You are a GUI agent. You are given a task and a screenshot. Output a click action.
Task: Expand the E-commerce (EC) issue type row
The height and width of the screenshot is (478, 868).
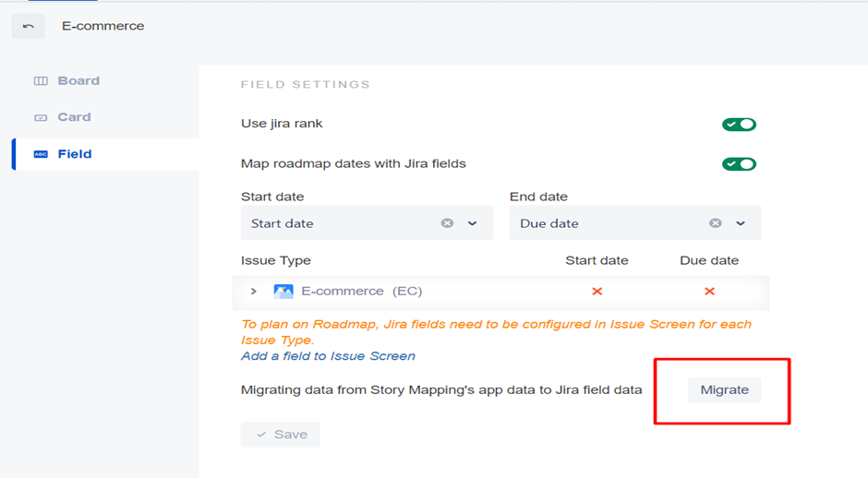tap(254, 292)
